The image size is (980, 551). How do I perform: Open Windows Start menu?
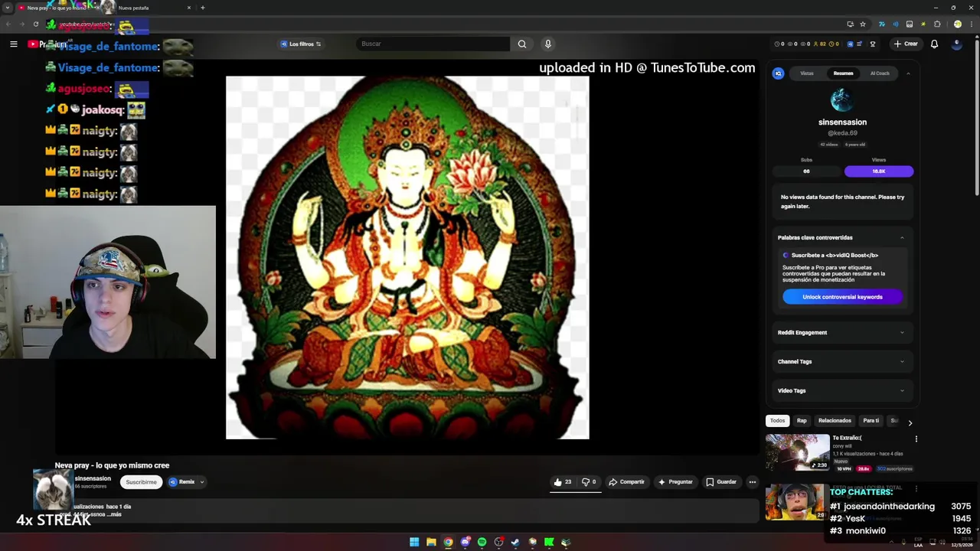click(x=414, y=542)
